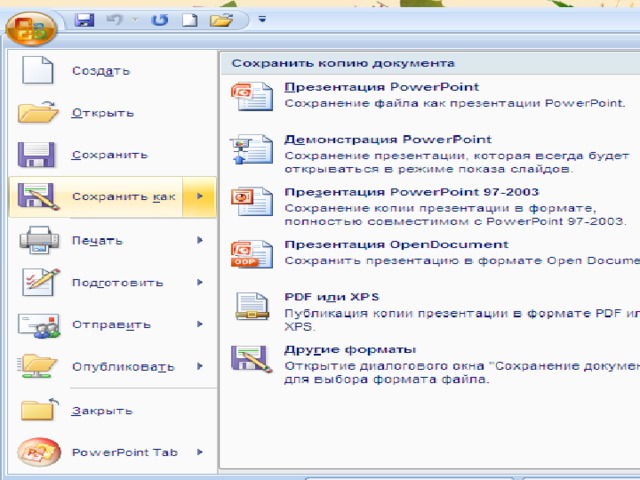Choose Закрыть menu item
The width and height of the screenshot is (640, 480).
[x=113, y=410]
